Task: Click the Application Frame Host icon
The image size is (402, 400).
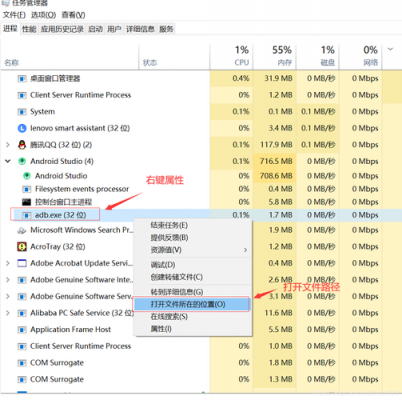Action: [x=22, y=330]
